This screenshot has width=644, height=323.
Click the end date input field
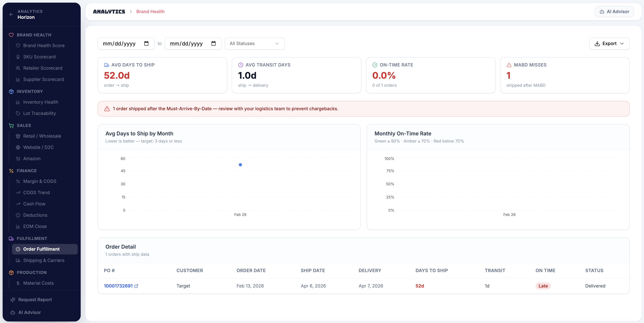[193, 44]
